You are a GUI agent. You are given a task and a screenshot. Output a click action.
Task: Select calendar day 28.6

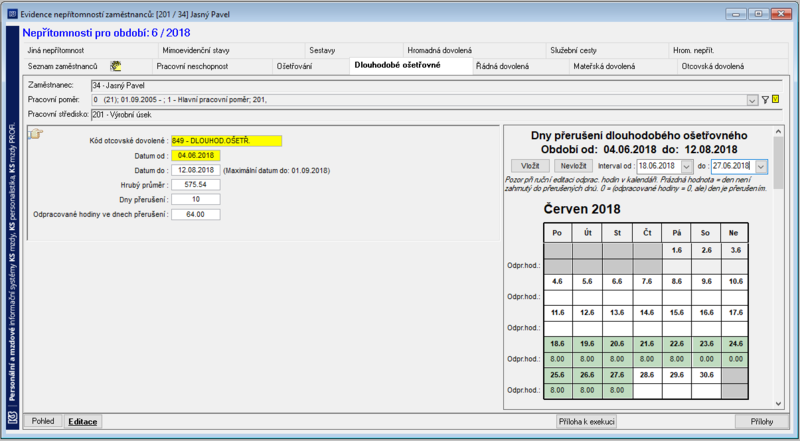pyautogui.click(x=647, y=375)
